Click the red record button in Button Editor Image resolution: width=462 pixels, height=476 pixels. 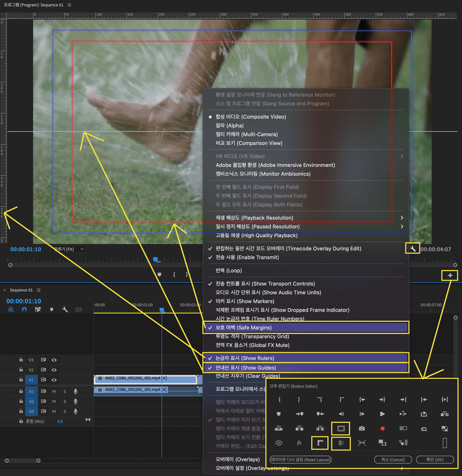[x=382, y=428]
